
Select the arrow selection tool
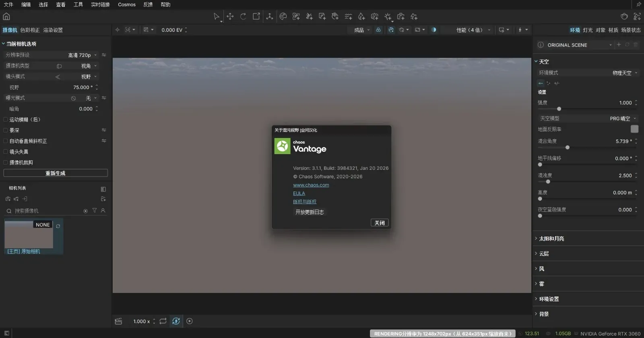click(x=217, y=16)
